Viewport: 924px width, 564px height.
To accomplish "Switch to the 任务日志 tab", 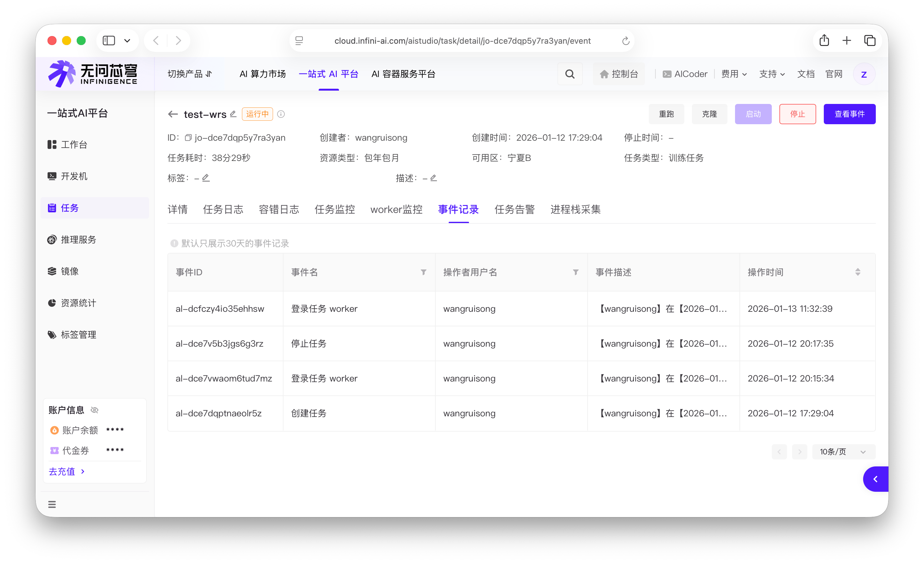I will tap(223, 209).
